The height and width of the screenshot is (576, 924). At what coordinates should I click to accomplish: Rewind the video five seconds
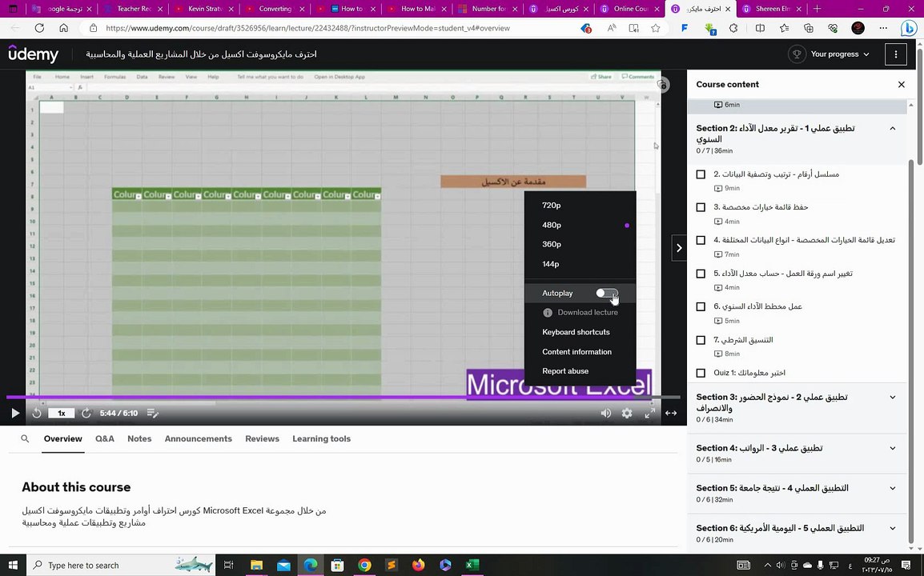click(37, 413)
